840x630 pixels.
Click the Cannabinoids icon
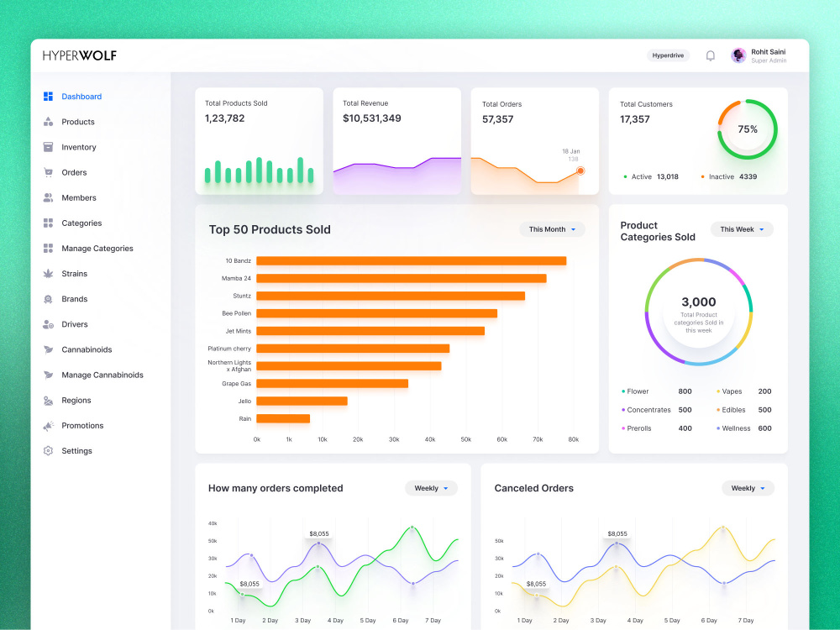point(48,349)
